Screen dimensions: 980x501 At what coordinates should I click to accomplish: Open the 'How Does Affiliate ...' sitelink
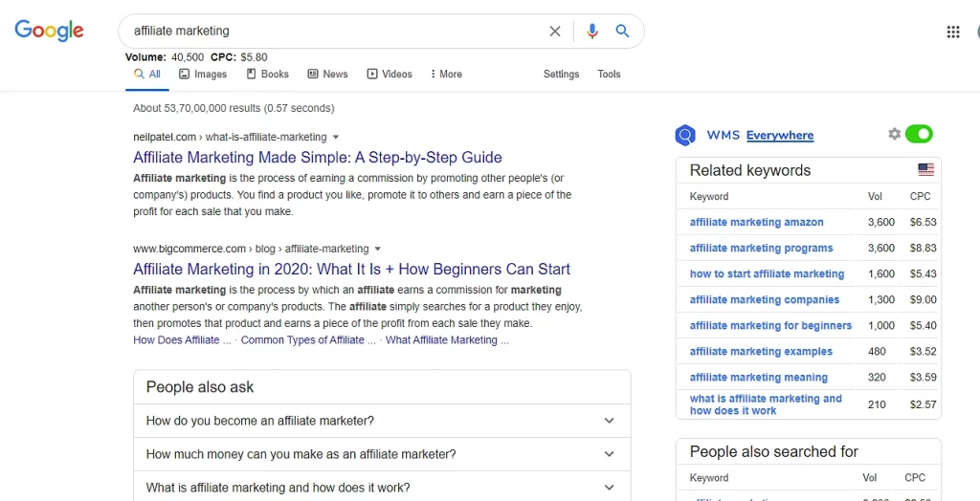pyautogui.click(x=182, y=339)
